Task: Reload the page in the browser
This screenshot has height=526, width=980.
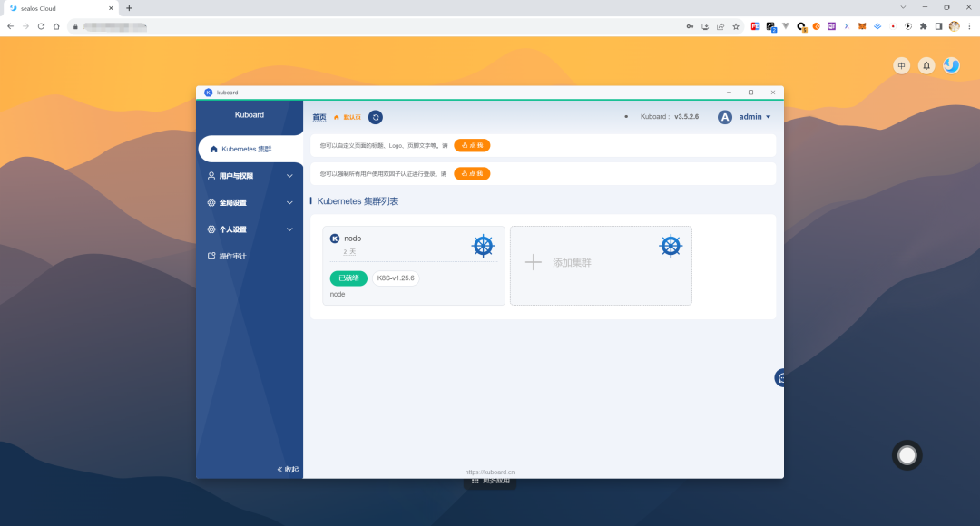Action: (41, 26)
